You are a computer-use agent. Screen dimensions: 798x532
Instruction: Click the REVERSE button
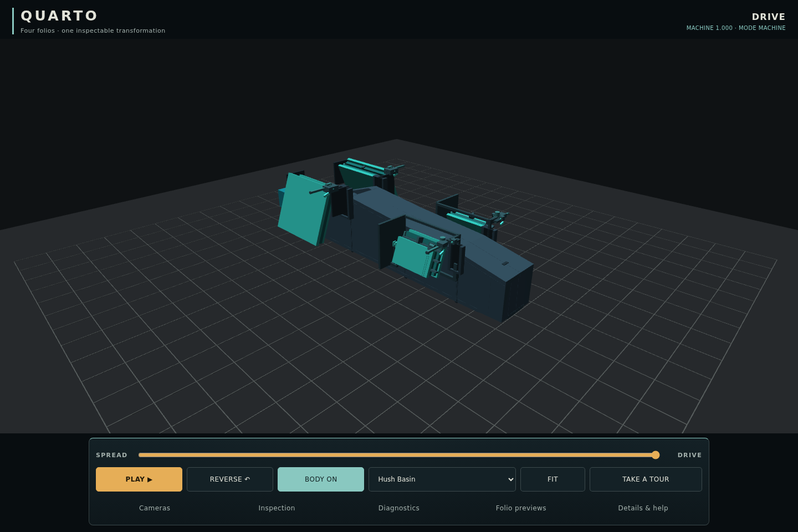(230, 479)
